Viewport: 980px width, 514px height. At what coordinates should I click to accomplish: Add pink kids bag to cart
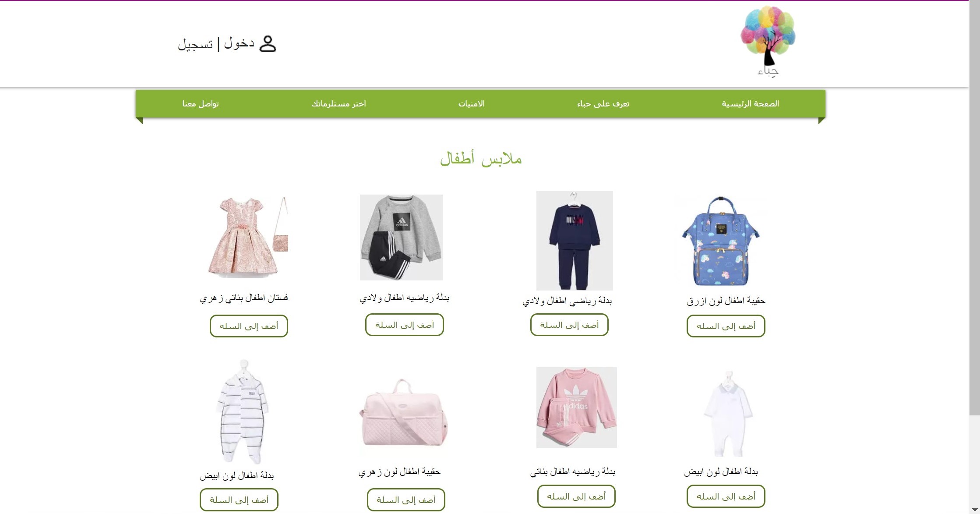(x=406, y=500)
